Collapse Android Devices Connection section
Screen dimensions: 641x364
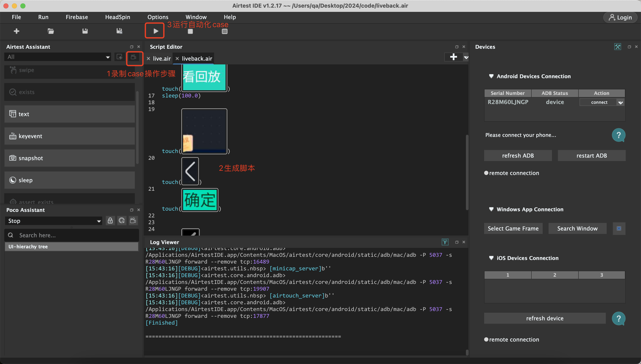point(491,76)
